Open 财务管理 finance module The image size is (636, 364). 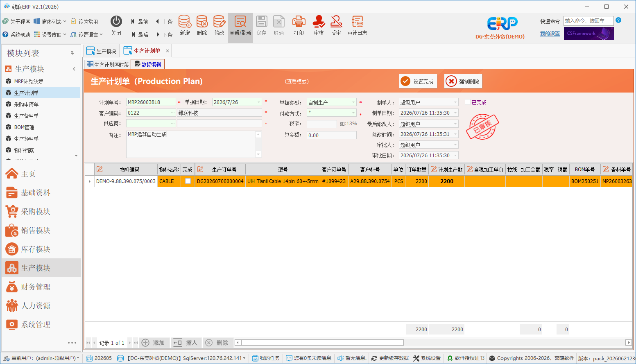click(41, 287)
